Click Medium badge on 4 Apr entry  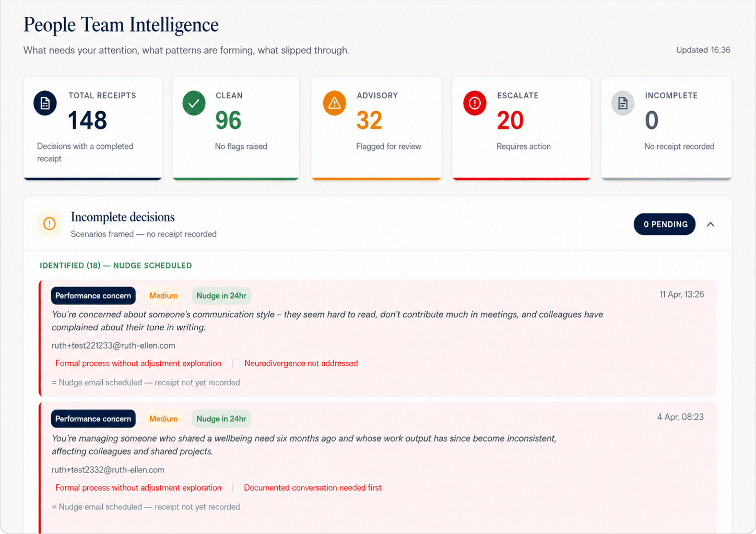(163, 419)
